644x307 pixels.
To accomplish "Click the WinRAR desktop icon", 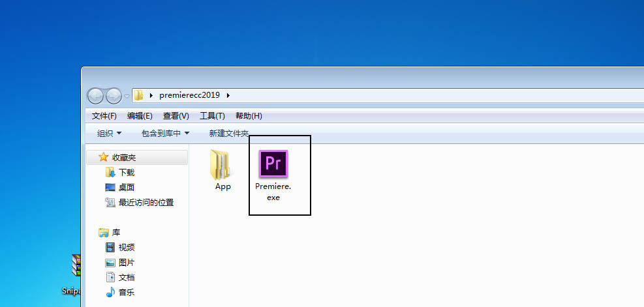I will click(x=76, y=265).
